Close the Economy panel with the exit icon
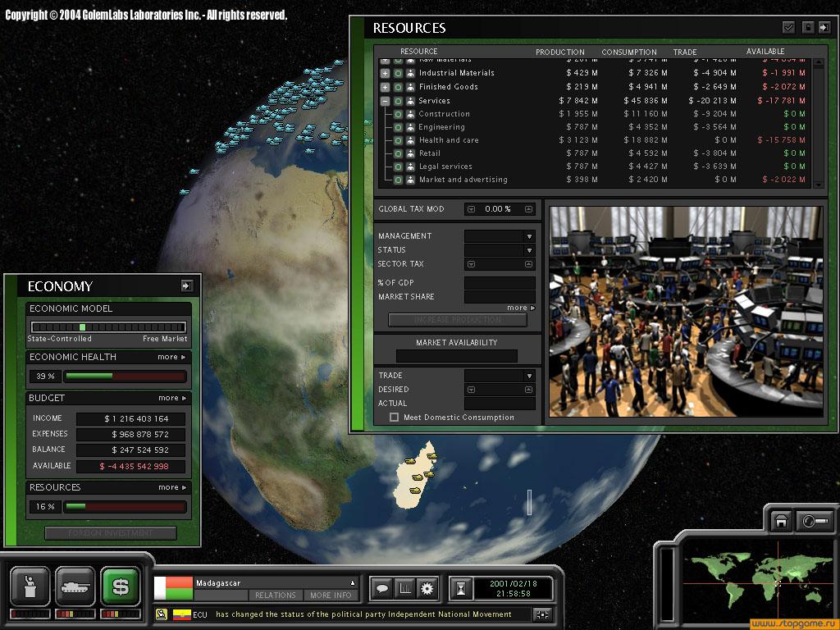840x630 pixels. point(186,285)
